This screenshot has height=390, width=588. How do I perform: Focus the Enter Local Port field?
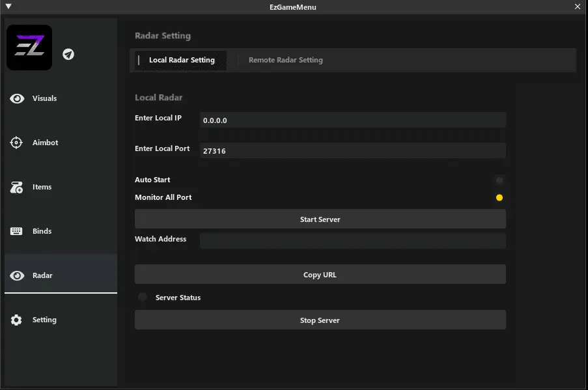click(x=352, y=151)
